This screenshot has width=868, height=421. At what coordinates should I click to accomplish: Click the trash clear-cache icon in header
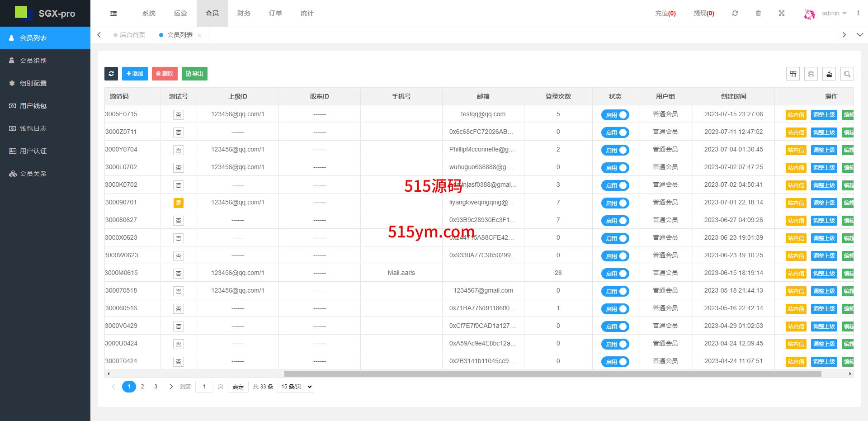(759, 14)
